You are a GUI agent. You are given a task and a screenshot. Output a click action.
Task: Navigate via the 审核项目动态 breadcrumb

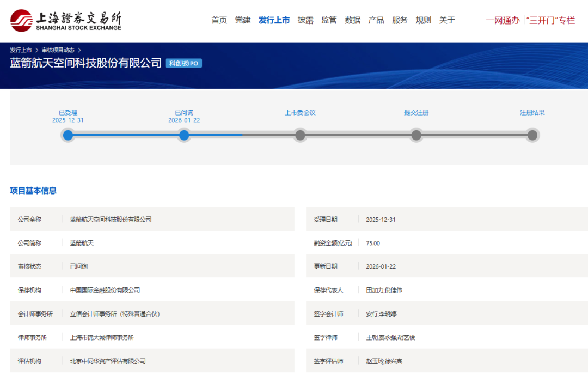click(x=58, y=49)
